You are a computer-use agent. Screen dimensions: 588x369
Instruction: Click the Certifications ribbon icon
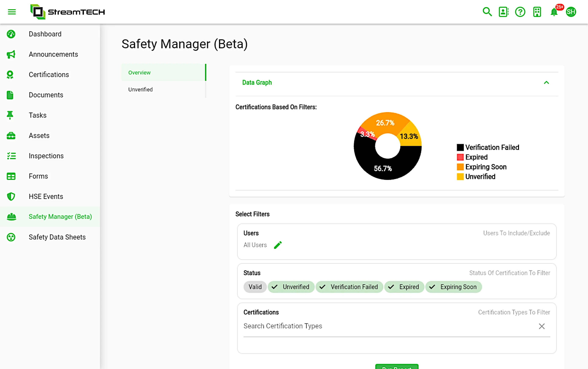pos(10,75)
